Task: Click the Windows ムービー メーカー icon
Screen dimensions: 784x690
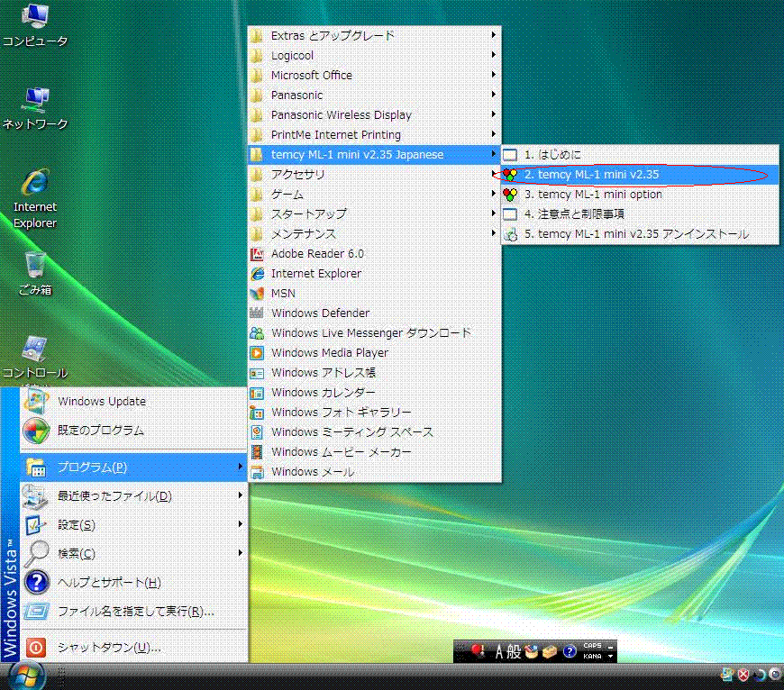Action: point(257,451)
